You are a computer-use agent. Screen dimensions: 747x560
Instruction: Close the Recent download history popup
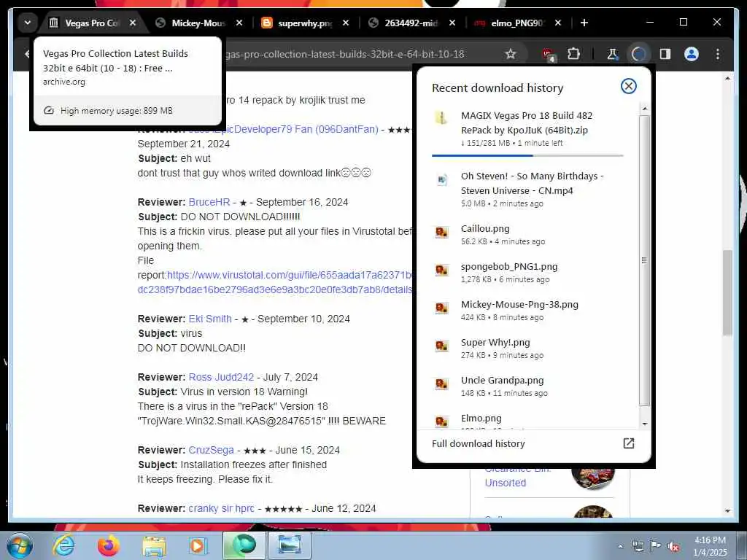[628, 86]
